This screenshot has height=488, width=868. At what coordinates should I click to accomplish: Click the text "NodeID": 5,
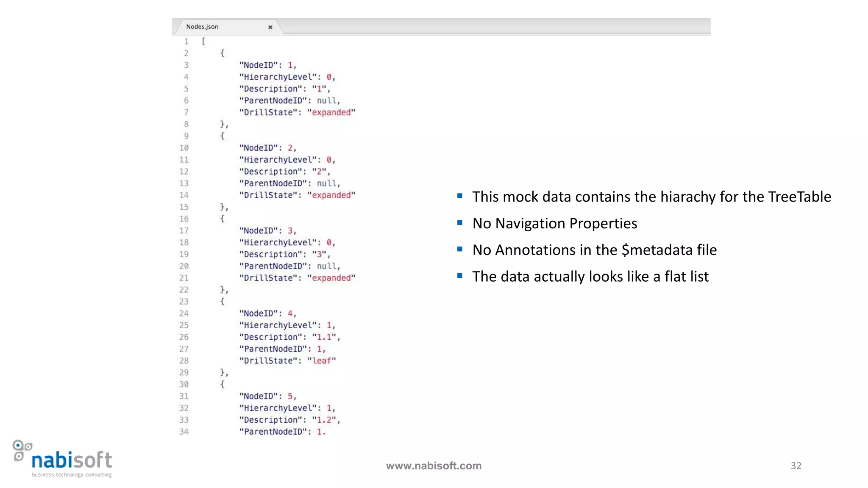pyautogui.click(x=268, y=396)
